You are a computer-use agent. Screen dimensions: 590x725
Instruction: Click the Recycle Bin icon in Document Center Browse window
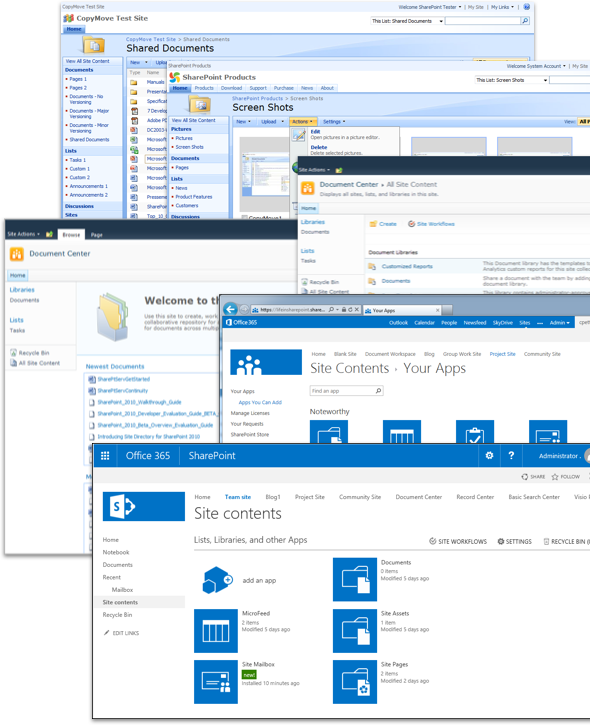(13, 353)
